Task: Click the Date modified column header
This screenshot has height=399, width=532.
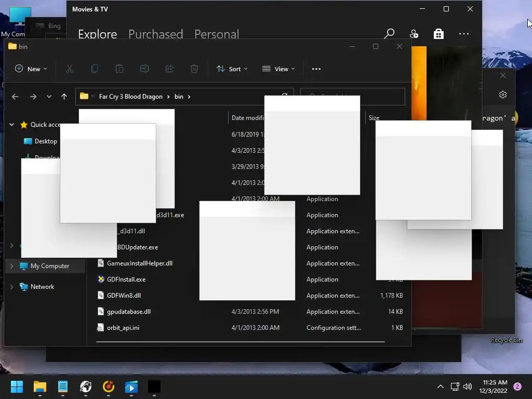Action: click(247, 118)
